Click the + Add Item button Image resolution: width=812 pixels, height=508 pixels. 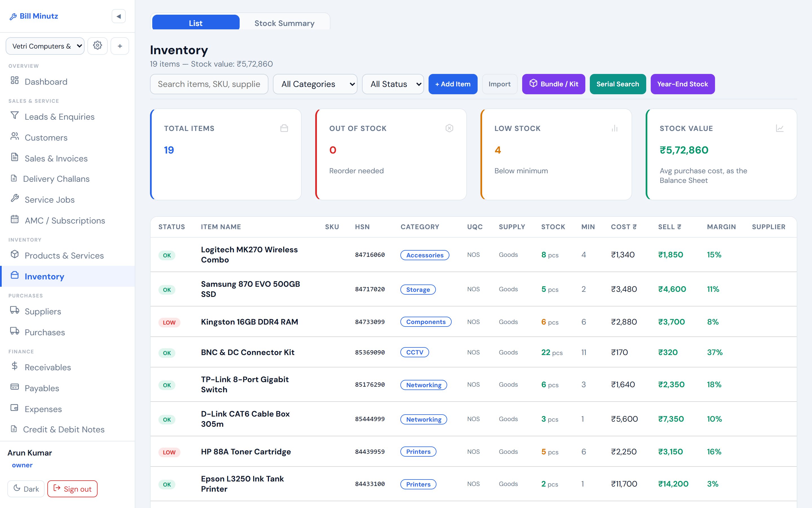coord(453,84)
